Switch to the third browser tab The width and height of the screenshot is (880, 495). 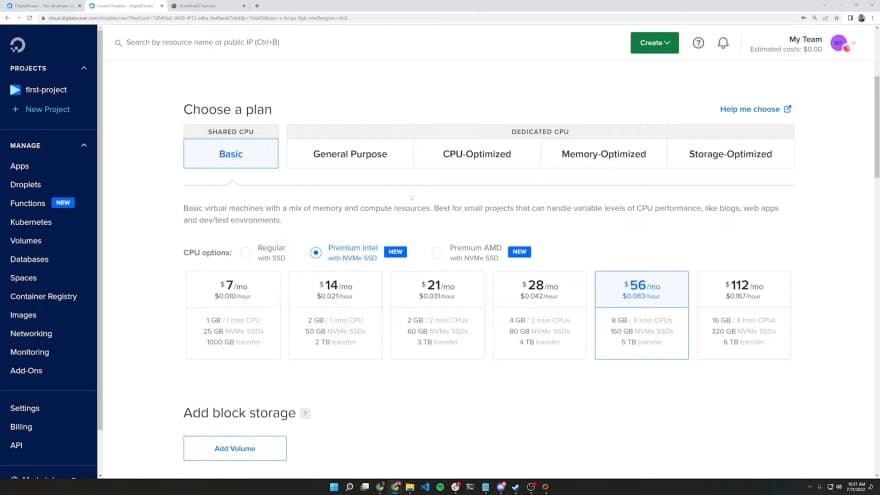(208, 6)
